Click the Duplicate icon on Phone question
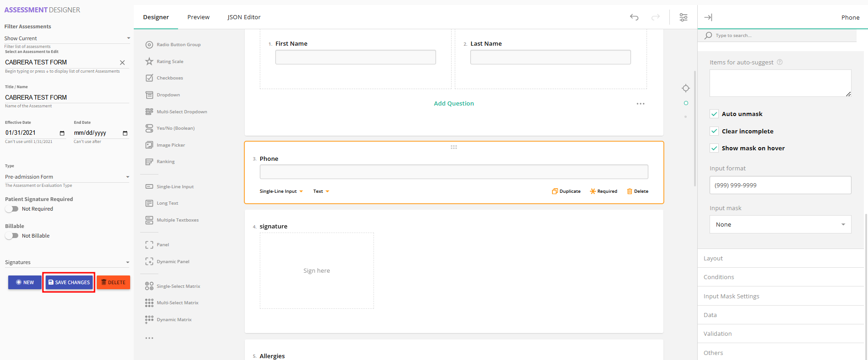This screenshot has height=360, width=868. tap(555, 191)
